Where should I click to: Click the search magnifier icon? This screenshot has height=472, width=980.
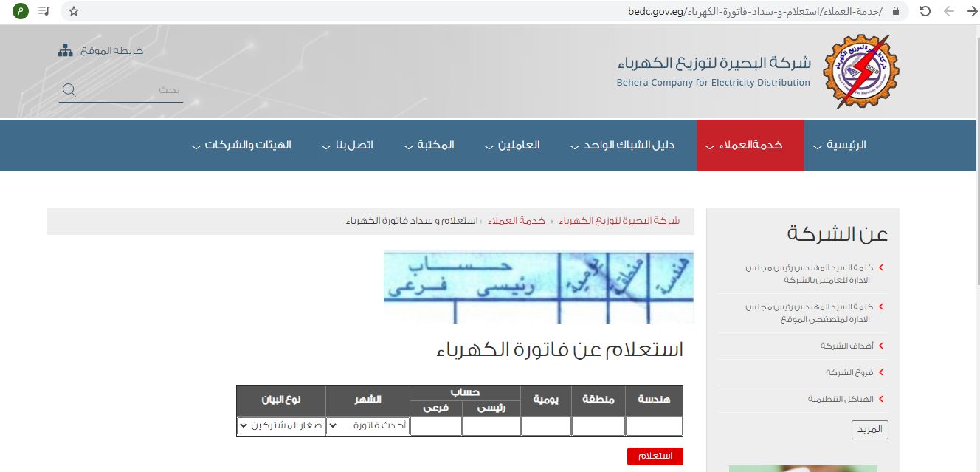69,90
